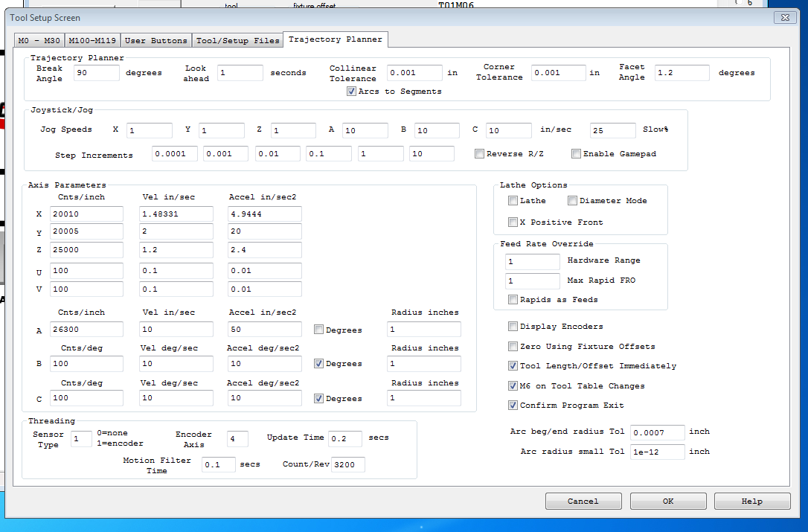Edit the Break Angle field
The height and width of the screenshot is (532, 808).
tap(97, 73)
